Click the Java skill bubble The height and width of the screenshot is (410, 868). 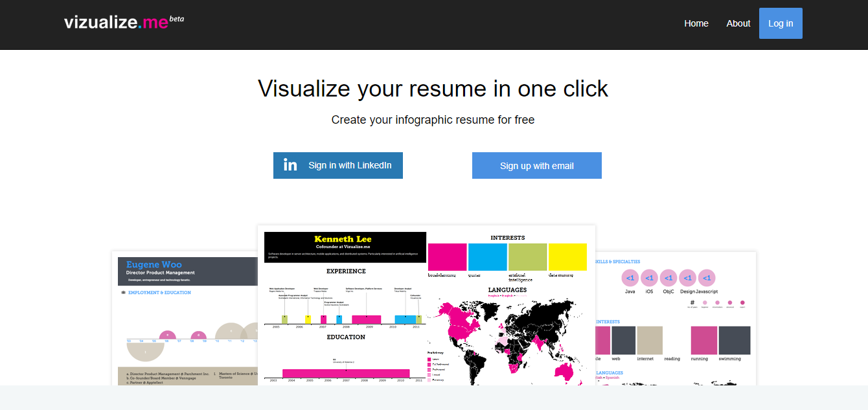point(630,279)
